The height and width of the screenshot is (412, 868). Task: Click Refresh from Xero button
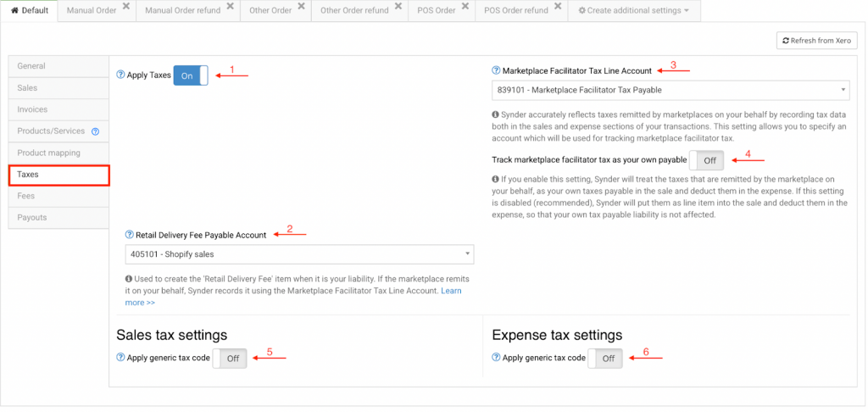coord(816,41)
